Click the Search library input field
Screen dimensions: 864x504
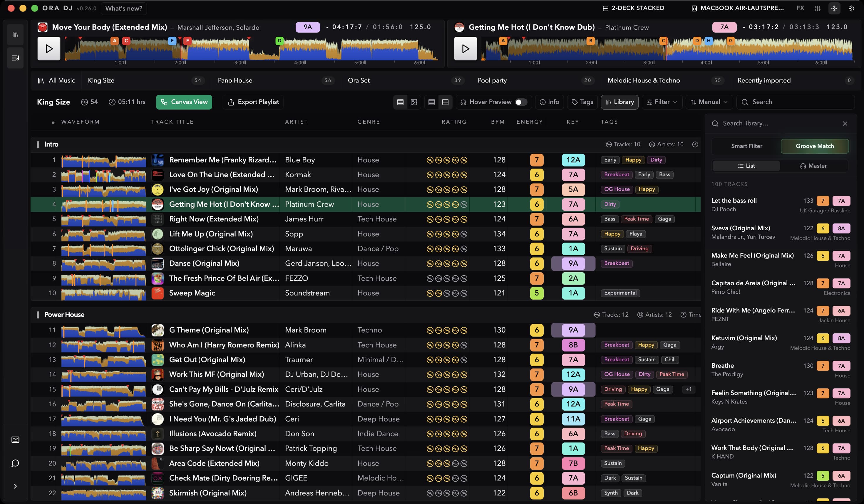coord(775,123)
